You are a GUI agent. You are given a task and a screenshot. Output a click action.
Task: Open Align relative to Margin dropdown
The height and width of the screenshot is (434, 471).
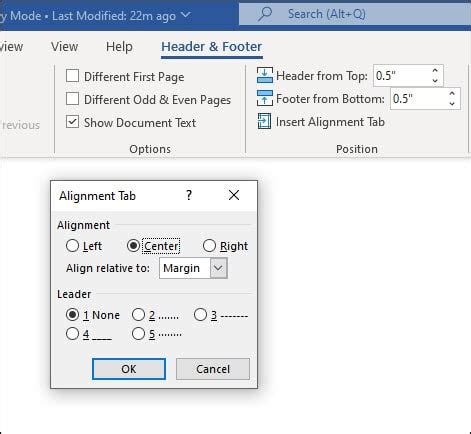218,268
